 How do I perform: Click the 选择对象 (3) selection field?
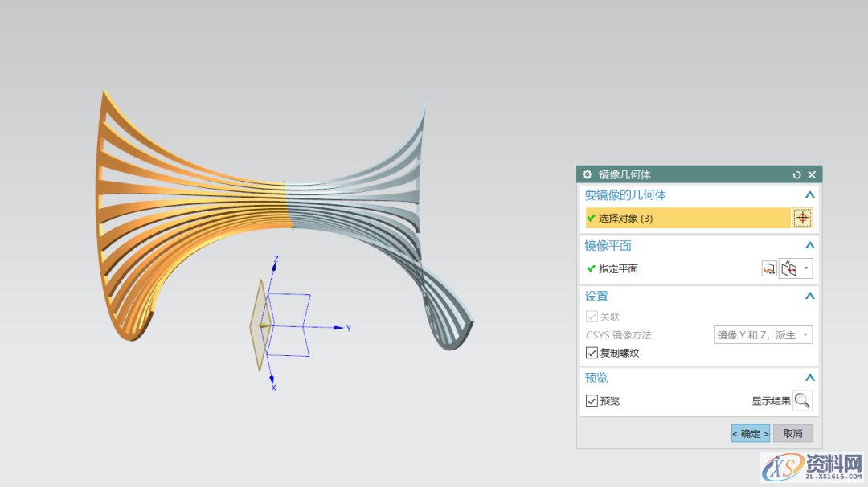click(687, 218)
